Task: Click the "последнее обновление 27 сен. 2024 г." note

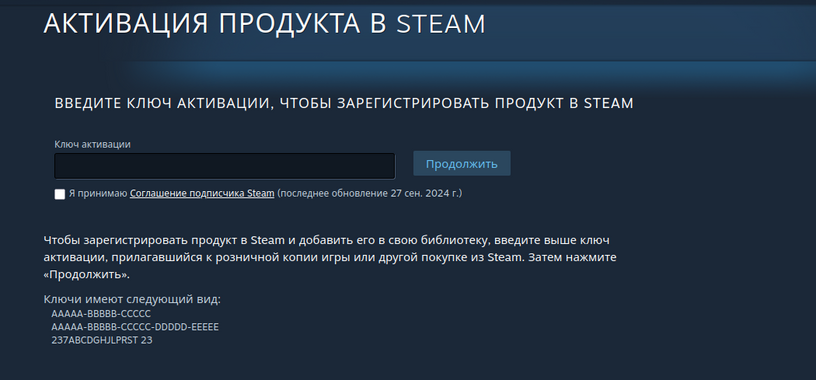Action: (369, 194)
